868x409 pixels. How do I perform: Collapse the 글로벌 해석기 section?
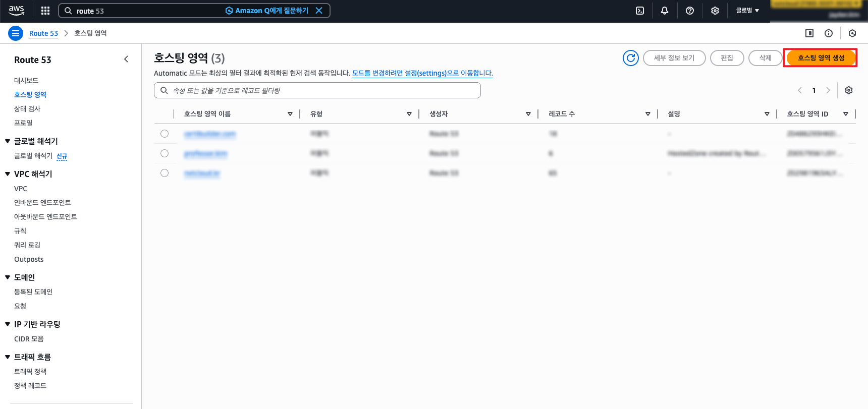8,141
